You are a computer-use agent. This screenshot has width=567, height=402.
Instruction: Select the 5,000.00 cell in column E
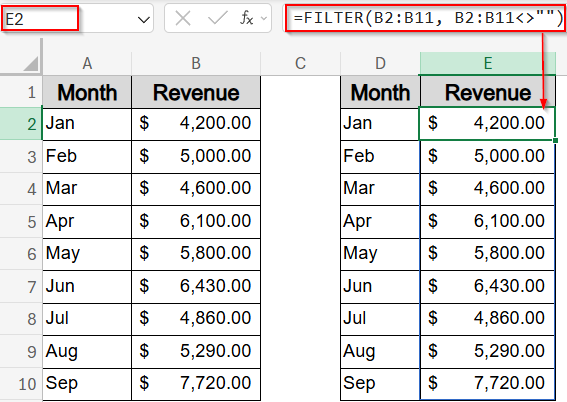click(487, 157)
